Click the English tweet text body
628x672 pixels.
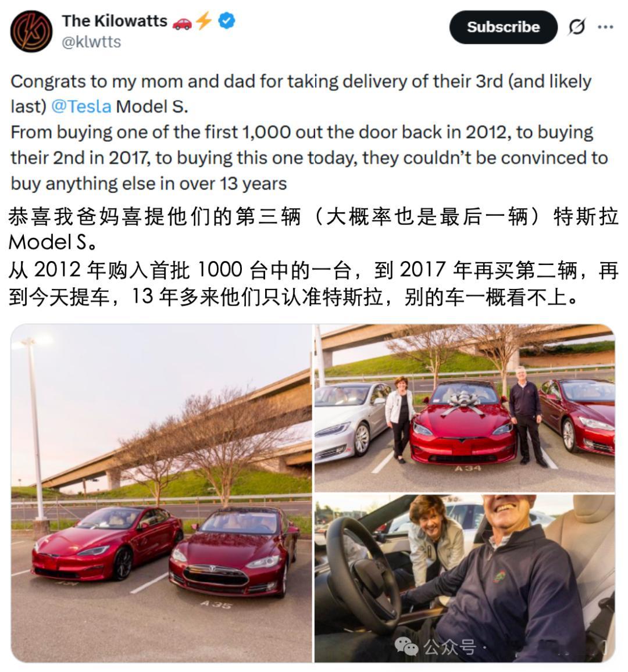coord(309,132)
